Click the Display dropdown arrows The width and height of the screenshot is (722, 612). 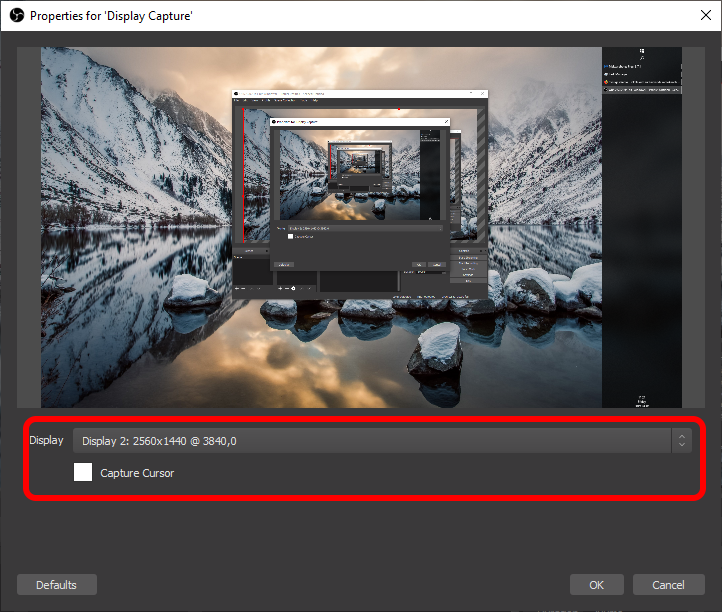click(x=681, y=441)
